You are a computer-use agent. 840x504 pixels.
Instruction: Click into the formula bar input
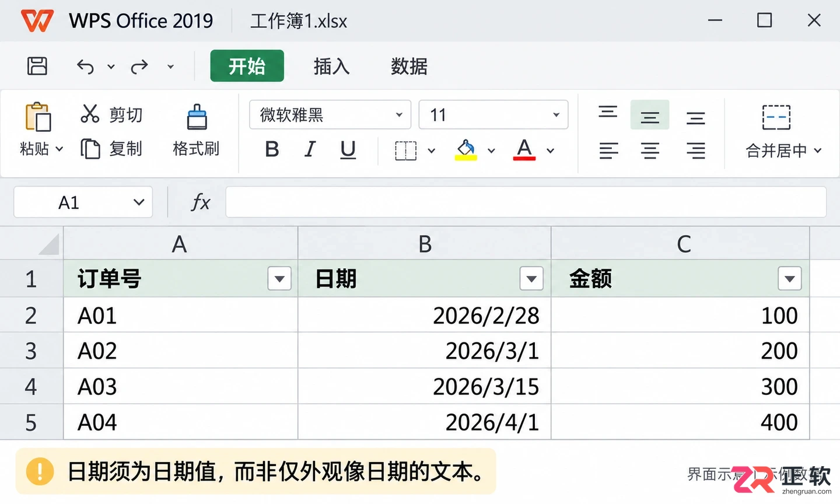tap(526, 202)
